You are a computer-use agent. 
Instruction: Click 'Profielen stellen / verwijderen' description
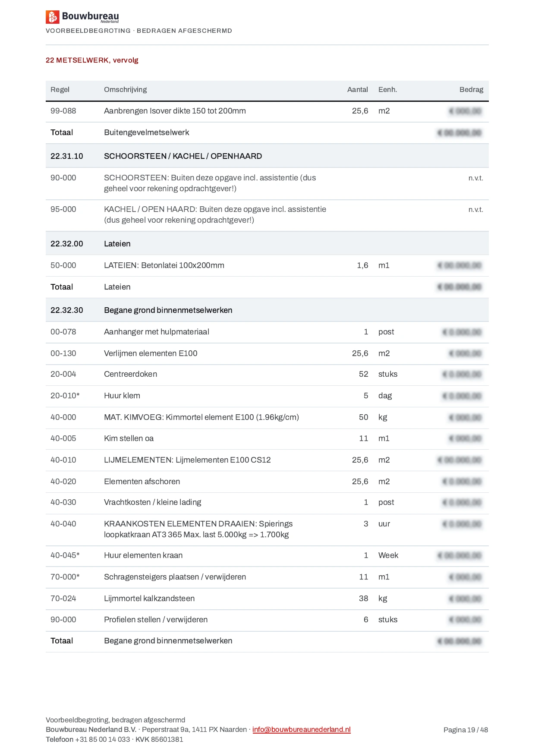[x=155, y=620]
